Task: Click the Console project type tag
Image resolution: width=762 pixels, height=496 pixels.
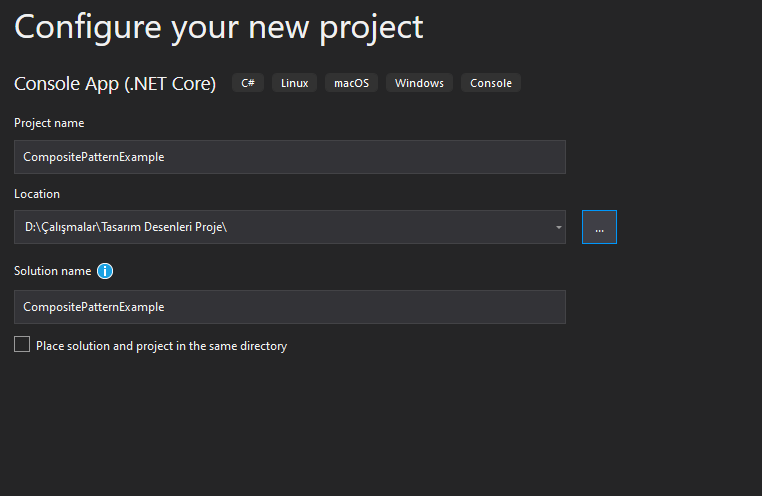Action: click(x=491, y=83)
